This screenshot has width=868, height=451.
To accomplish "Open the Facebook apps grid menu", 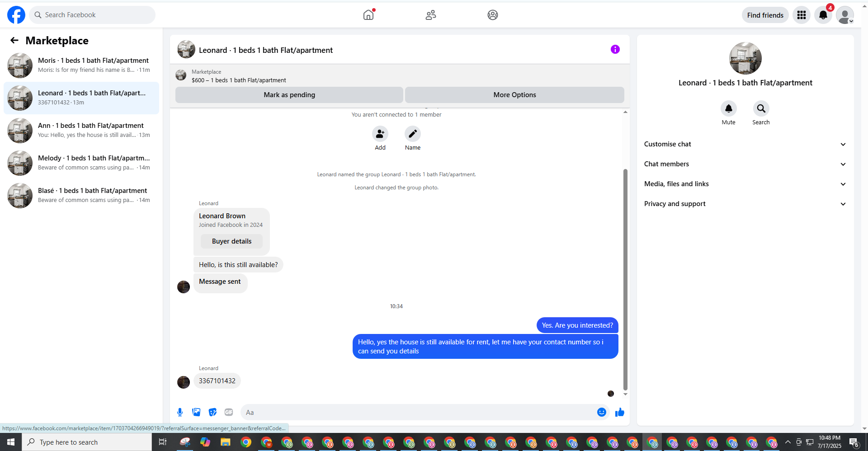I will click(802, 15).
